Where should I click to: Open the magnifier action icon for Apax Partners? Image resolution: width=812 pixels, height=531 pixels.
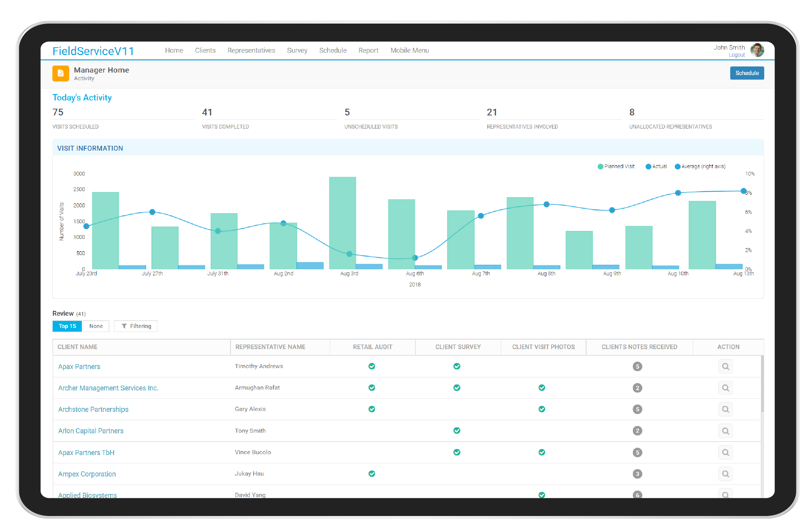pyautogui.click(x=726, y=366)
